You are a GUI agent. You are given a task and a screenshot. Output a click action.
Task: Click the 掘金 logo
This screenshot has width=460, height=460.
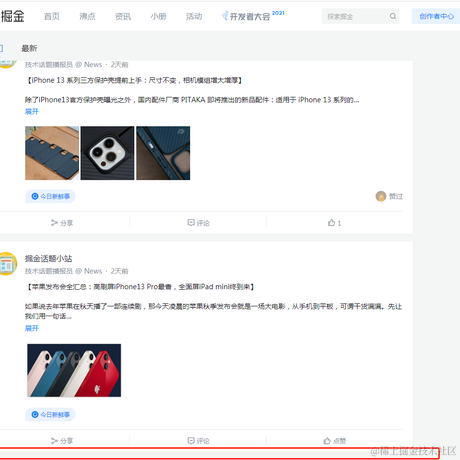pyautogui.click(x=12, y=16)
